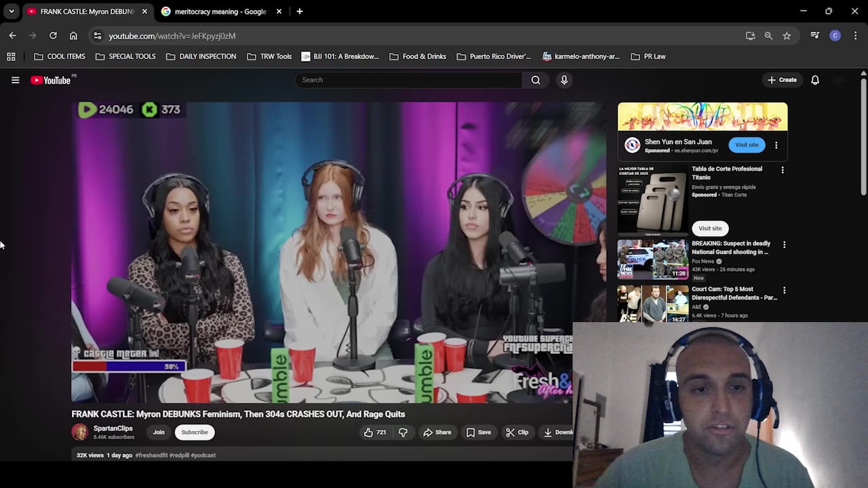This screenshot has height=488, width=868.
Task: Open the Puerto Rico Driver's bookmark folder
Action: (x=494, y=57)
